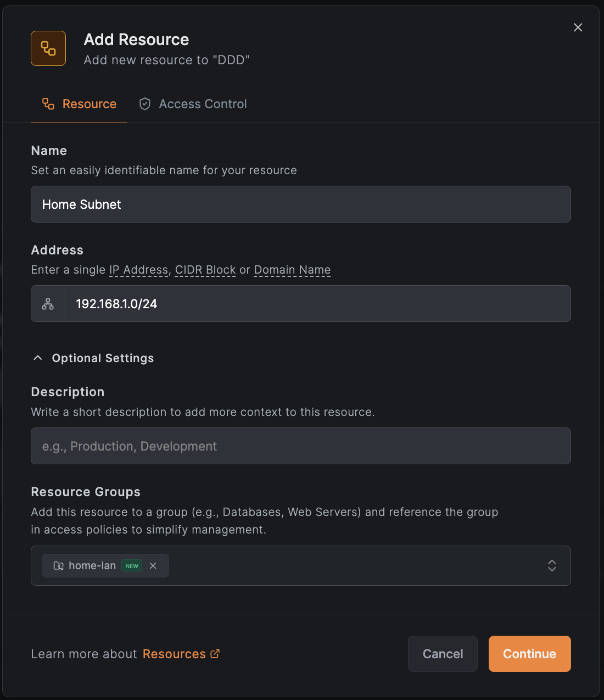Remove the home-lan group tag
604x700 pixels.
153,566
